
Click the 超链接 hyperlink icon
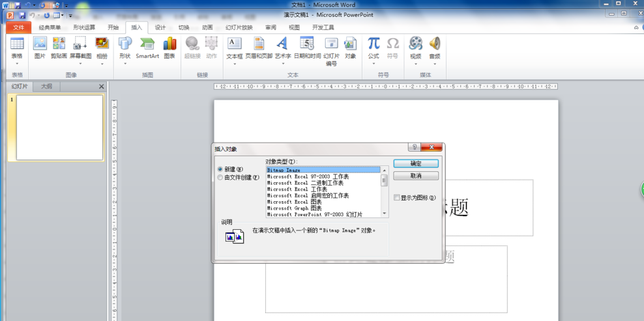pyautogui.click(x=192, y=44)
